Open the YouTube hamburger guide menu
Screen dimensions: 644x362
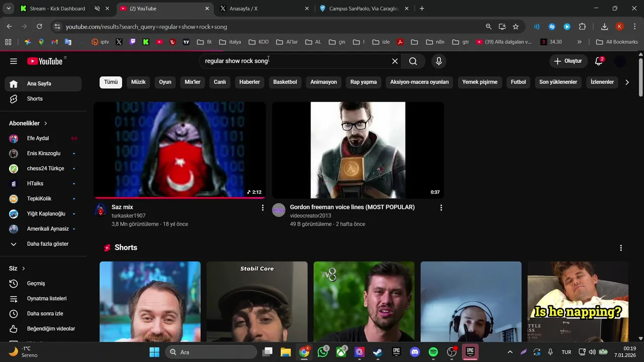(14, 61)
